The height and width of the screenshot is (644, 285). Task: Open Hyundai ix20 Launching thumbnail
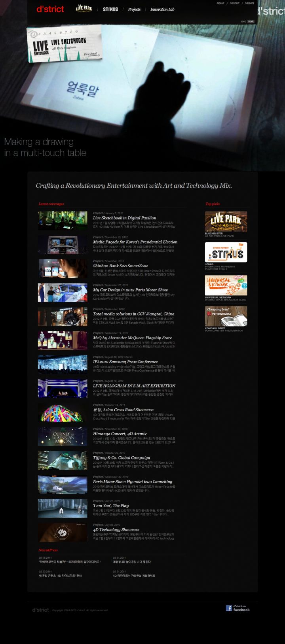click(63, 485)
